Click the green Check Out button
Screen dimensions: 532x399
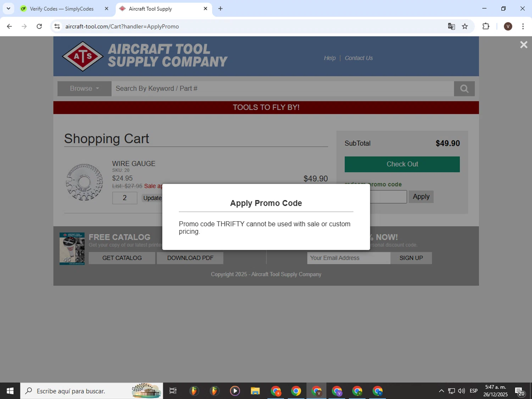(402, 164)
